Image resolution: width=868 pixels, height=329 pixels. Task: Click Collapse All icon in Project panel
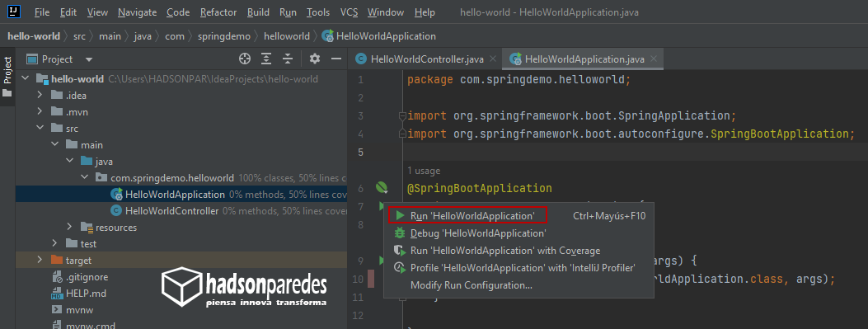pos(288,59)
